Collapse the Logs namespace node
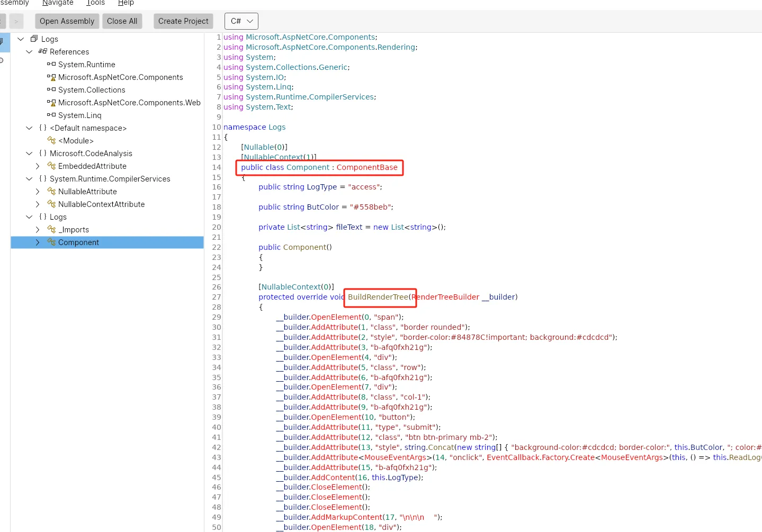 (x=29, y=217)
